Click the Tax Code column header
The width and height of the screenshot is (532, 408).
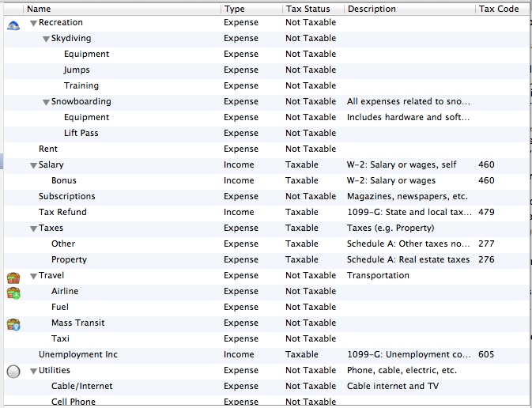tap(500, 9)
